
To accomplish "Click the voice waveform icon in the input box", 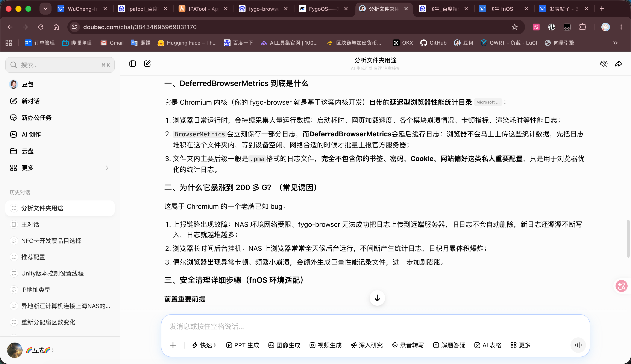I will point(578,345).
